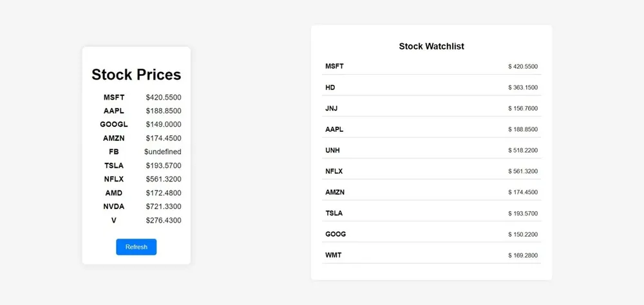Click the $149.0000 GOOGL price

164,124
